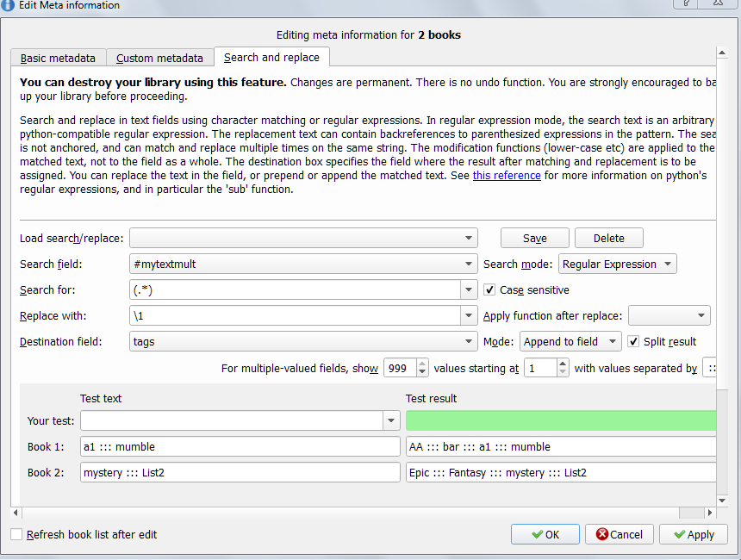Viewport: 741px width, 560px height.
Task: Change Search mode Regular Expression dropdown
Action: [x=617, y=264]
